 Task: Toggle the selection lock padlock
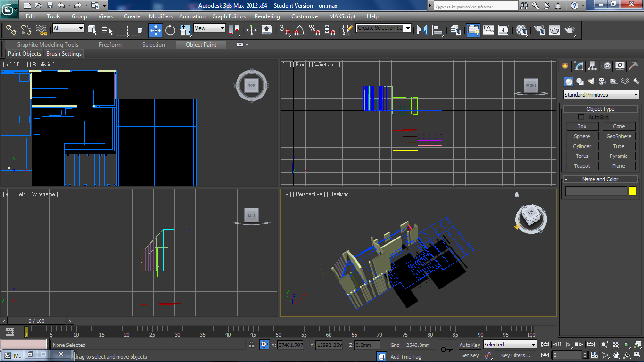[x=251, y=345]
